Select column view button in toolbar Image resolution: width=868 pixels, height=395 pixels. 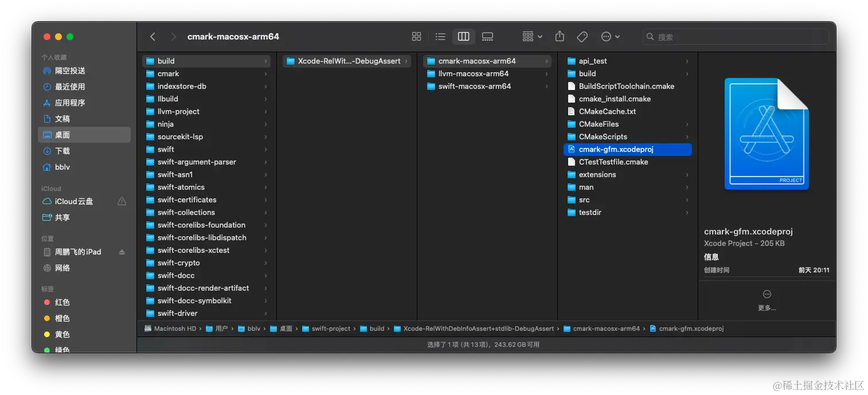click(464, 37)
